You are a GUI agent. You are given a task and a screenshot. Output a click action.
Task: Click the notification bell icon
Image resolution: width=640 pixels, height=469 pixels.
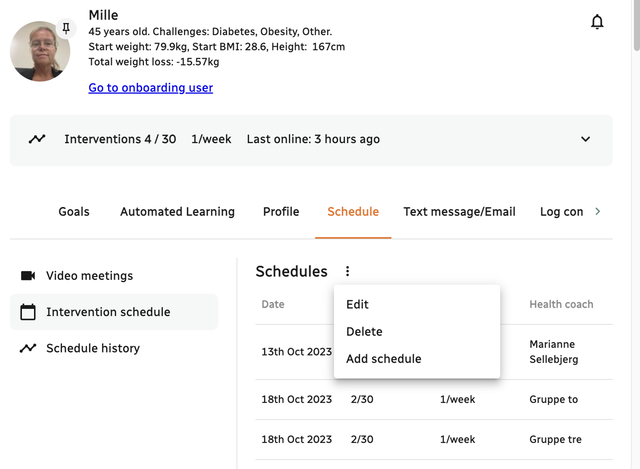(x=597, y=22)
